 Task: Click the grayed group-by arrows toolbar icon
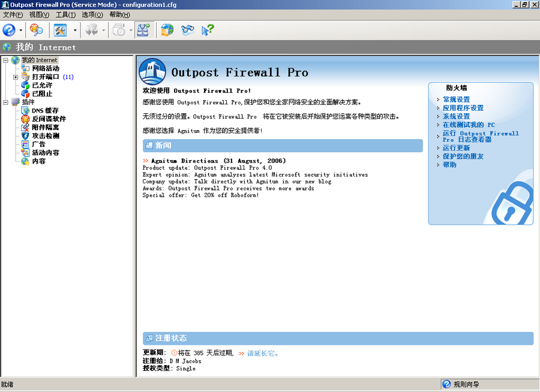[92, 31]
